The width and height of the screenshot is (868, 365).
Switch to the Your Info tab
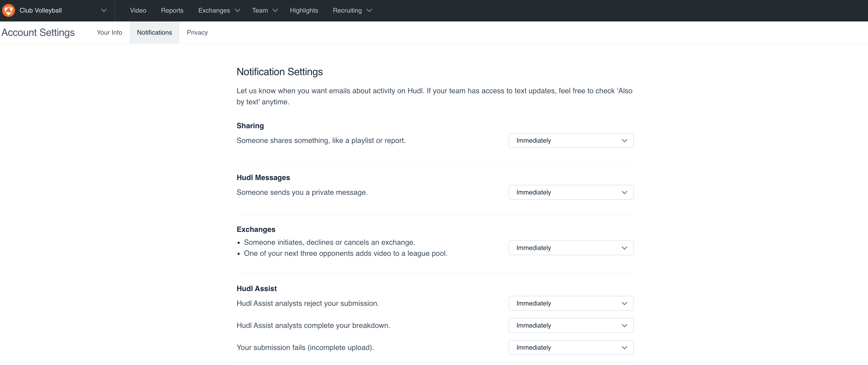click(109, 33)
